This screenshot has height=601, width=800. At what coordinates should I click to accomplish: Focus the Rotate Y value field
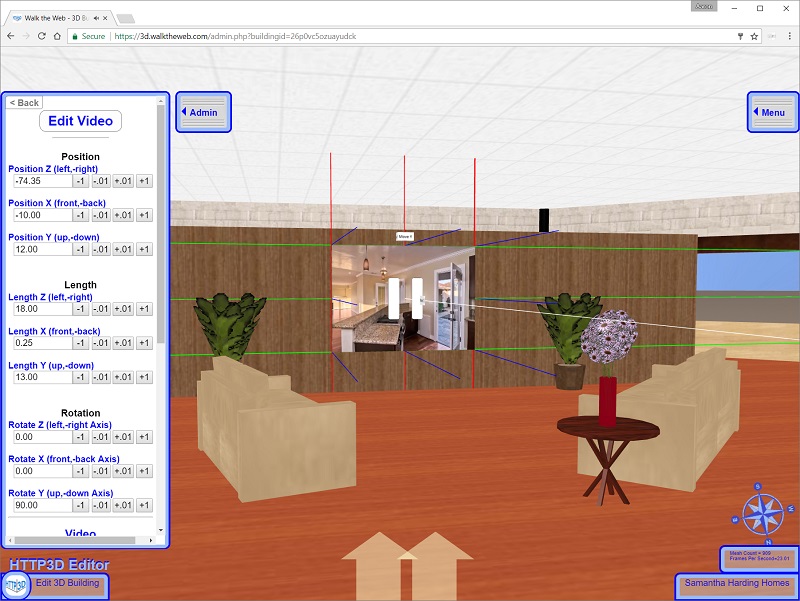[43, 505]
